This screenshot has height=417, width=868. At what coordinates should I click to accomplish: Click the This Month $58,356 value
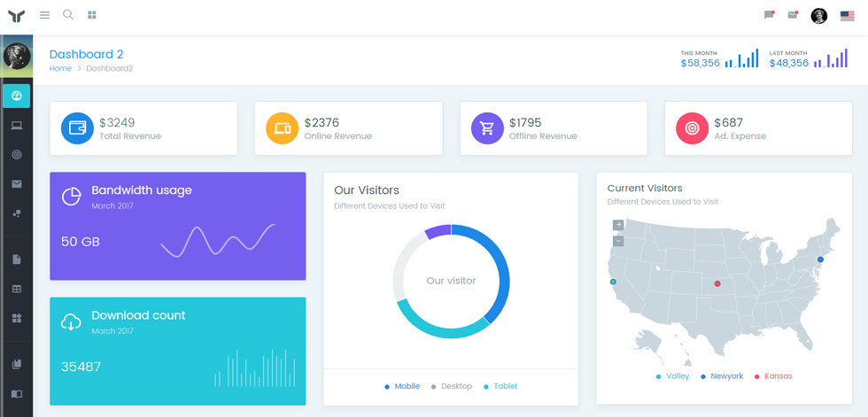tap(701, 63)
